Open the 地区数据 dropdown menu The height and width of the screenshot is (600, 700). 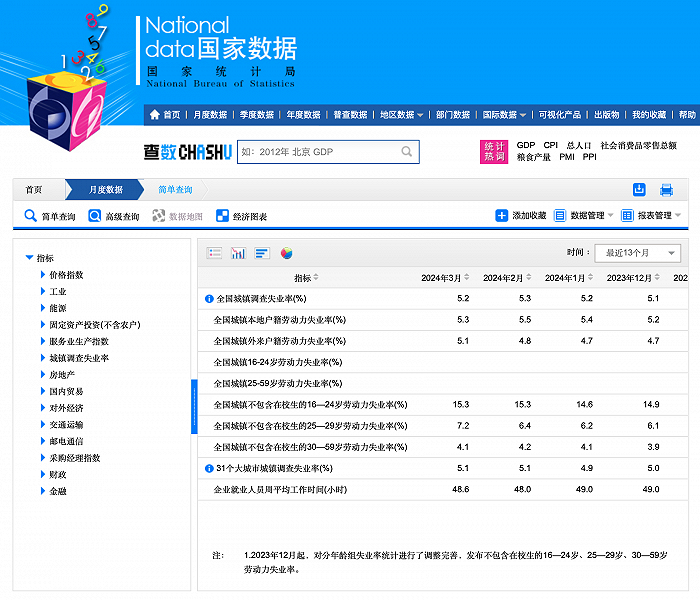(x=401, y=115)
